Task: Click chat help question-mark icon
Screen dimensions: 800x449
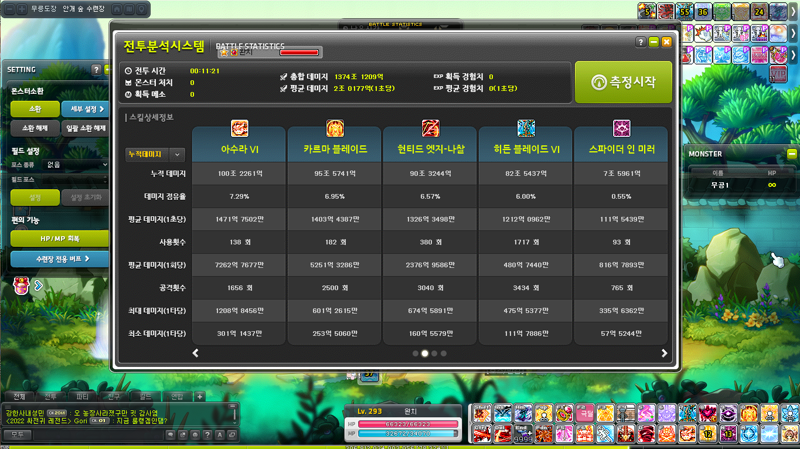Action: 207,435
